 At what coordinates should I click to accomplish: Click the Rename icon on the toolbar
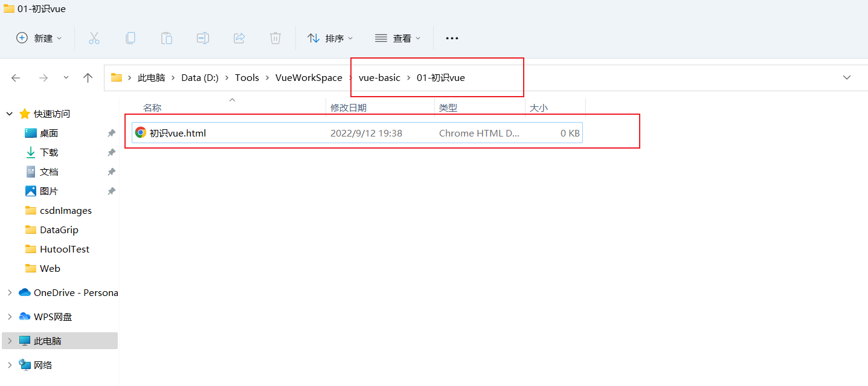tap(203, 37)
